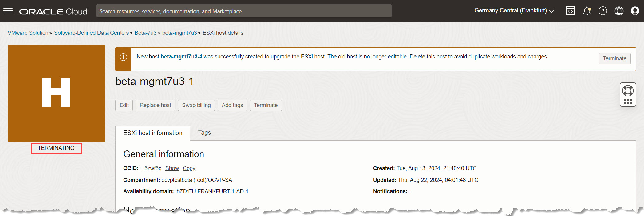Screen dimensions: 644x216
Task: Open the Beta-7u3 breadcrumb link
Action: pos(145,33)
